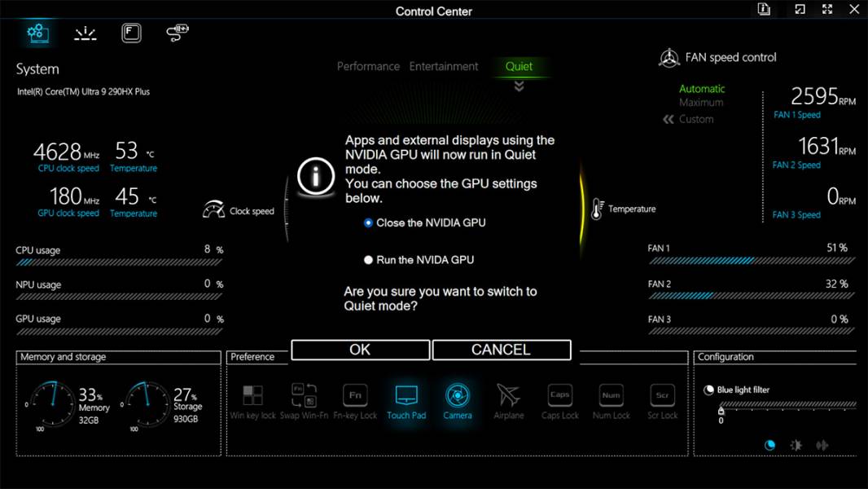Select the audio configuration icon at bottom

822,445
